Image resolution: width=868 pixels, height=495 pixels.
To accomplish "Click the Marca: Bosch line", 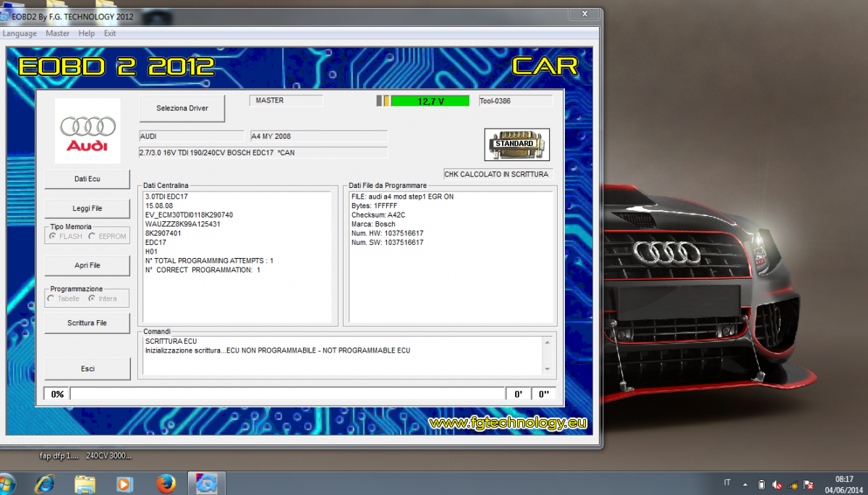I will 373,224.
